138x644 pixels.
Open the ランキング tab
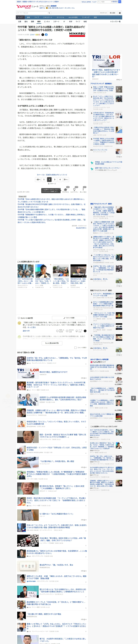pyautogui.click(x=86, y=17)
